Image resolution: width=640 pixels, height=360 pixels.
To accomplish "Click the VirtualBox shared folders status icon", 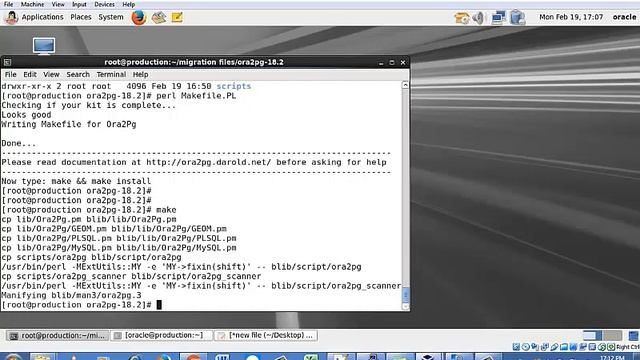I will [564, 347].
